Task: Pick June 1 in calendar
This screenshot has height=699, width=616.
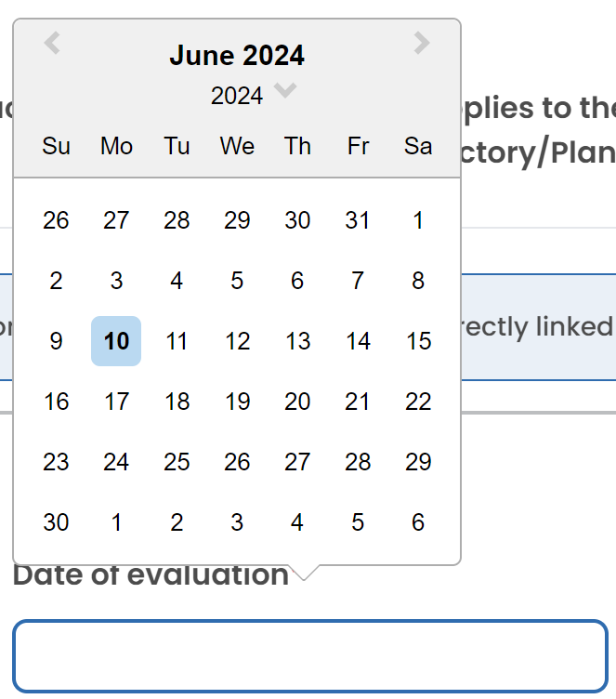Action: click(x=418, y=220)
